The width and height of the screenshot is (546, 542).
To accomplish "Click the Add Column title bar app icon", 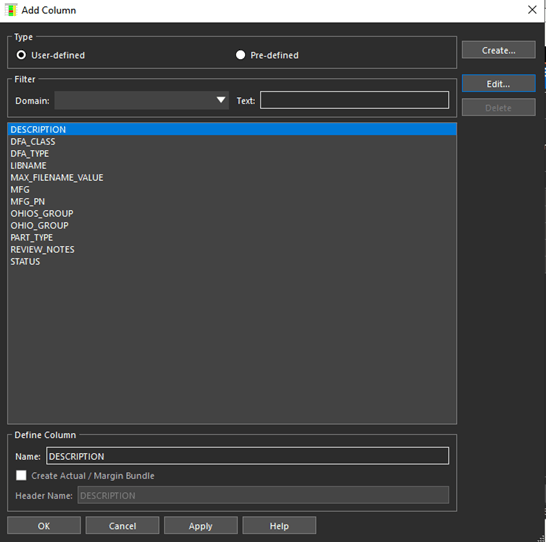I will [x=11, y=10].
